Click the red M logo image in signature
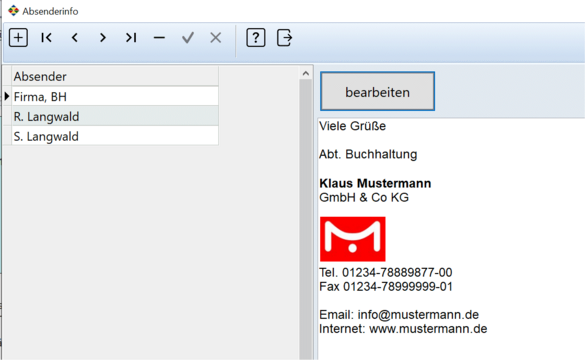Image resolution: width=585 pixels, height=360 pixels. tap(353, 239)
